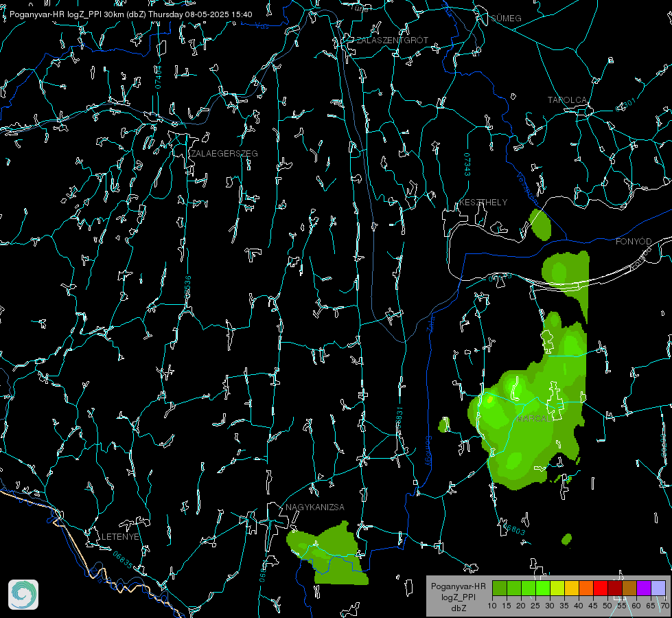This screenshot has width=672, height=618.
Task: Click the legend dbZ unit label
Action: click(x=458, y=608)
